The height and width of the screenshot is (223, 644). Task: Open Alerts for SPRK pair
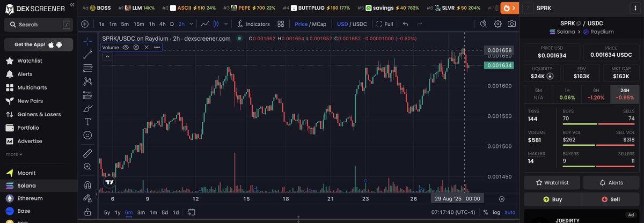point(611,183)
